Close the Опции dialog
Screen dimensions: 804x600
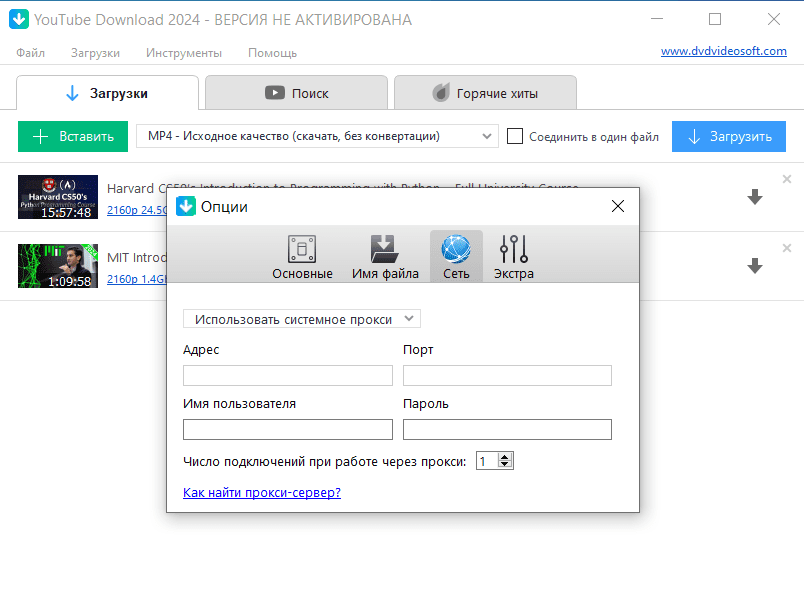click(618, 206)
